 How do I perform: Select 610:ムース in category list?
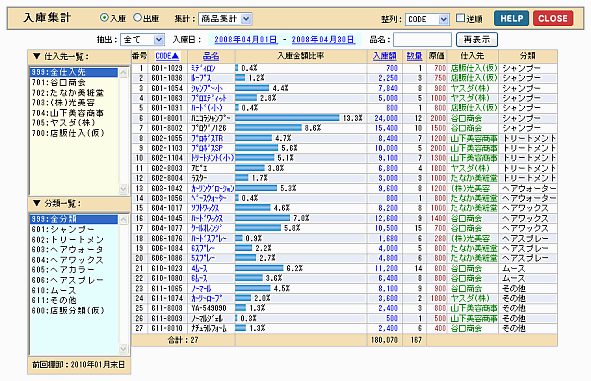click(74, 290)
